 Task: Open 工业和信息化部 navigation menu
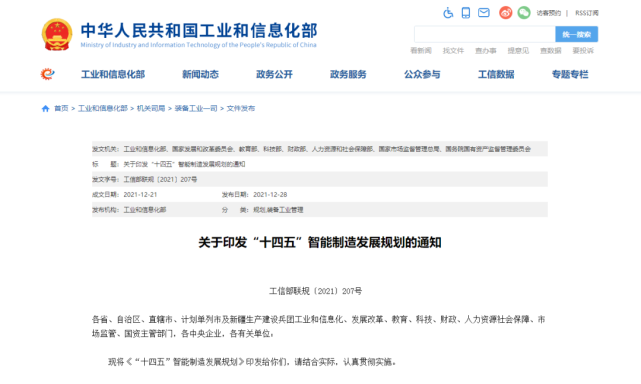(113, 74)
